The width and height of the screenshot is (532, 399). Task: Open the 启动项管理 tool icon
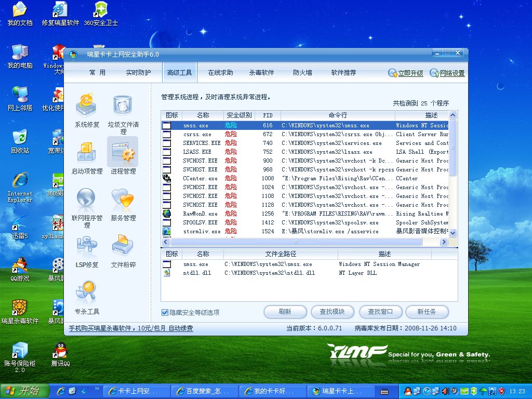(x=87, y=152)
